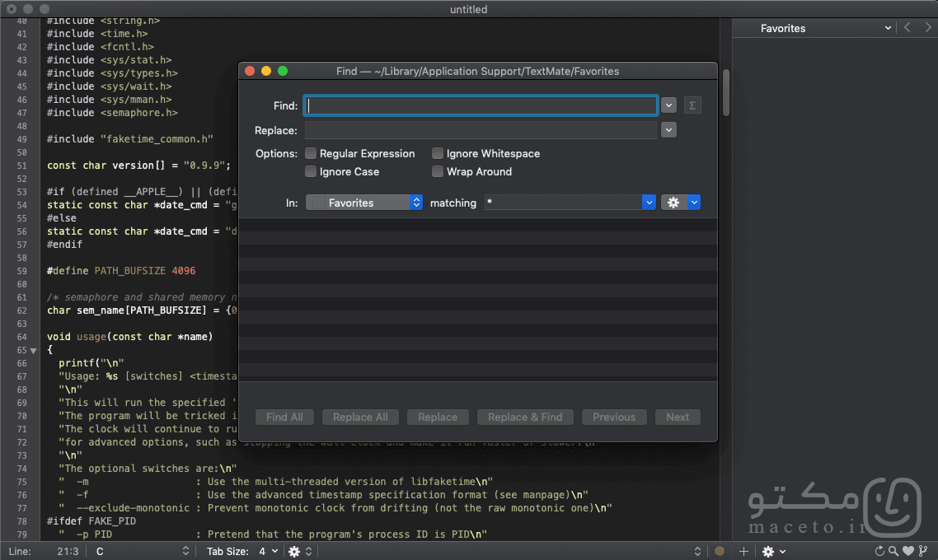Enable the Ignore Whitespace checkbox
938x560 pixels.
pos(438,154)
